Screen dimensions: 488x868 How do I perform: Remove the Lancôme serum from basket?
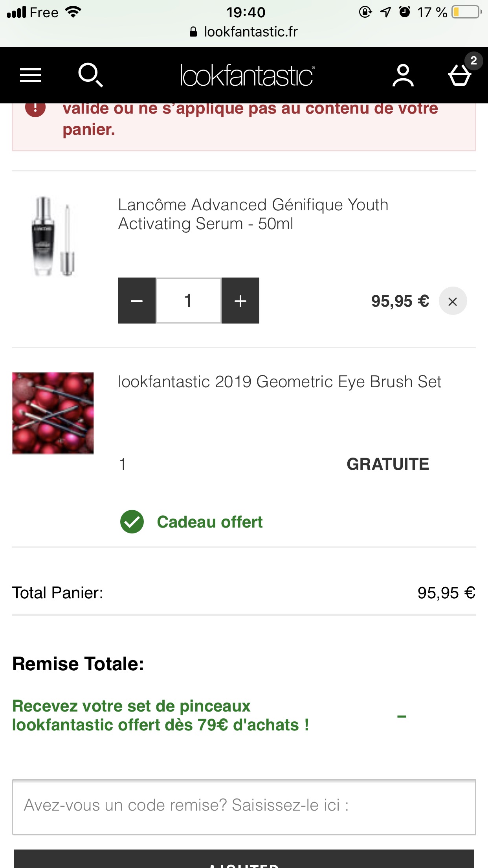[x=453, y=301]
